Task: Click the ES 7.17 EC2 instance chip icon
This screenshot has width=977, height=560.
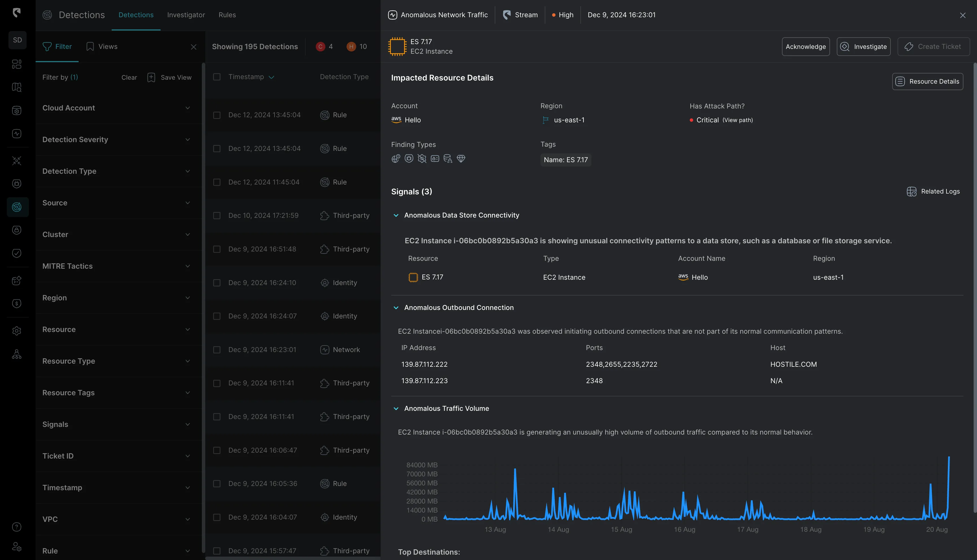Action: 397,47
